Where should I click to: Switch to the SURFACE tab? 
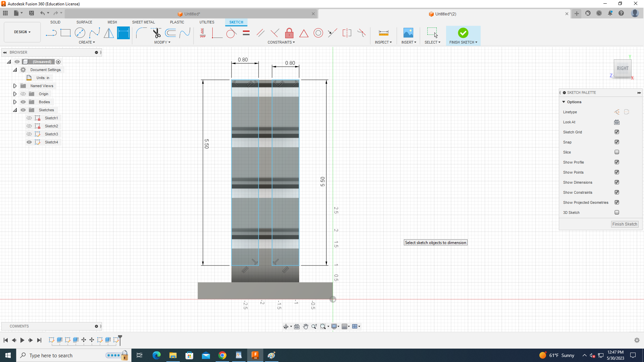click(84, 22)
